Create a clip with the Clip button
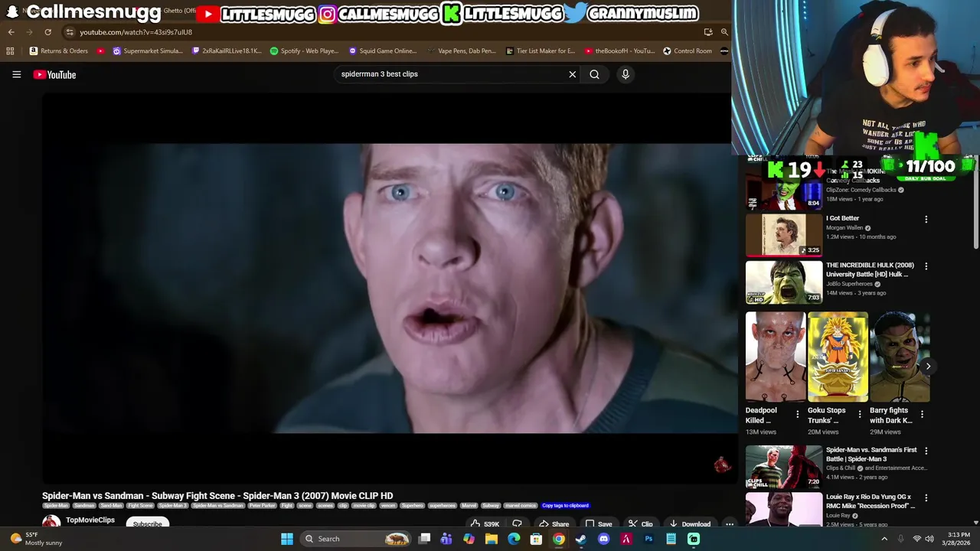 [x=641, y=523]
